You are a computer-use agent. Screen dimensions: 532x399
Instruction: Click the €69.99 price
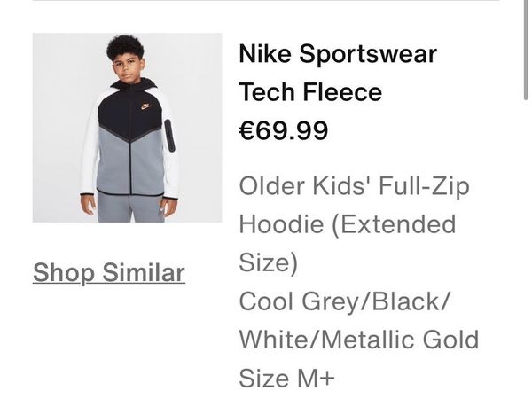284,131
